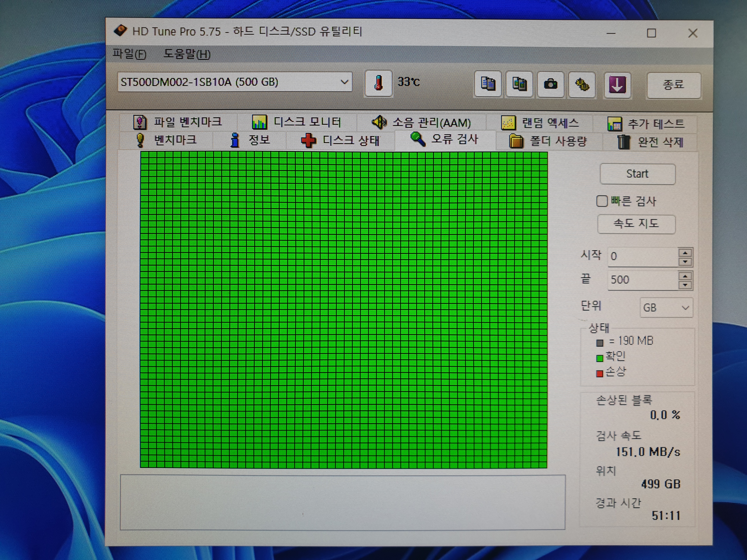Decrease the 끝 value with down arrow
The height and width of the screenshot is (560, 747).
click(x=685, y=285)
